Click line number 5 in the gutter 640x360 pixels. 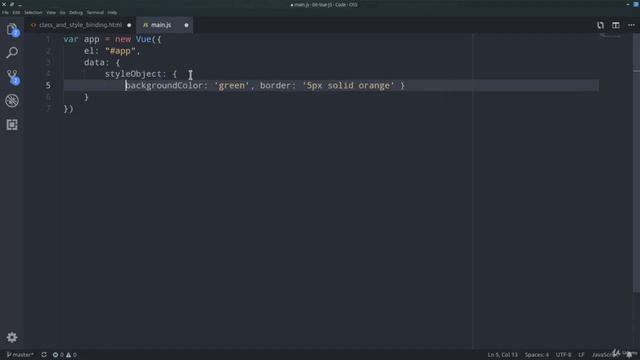tap(48, 85)
